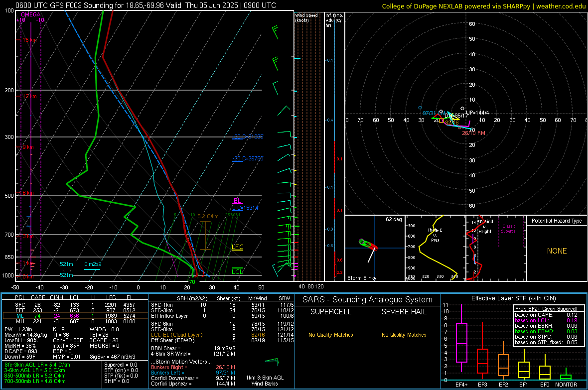Click the magenta EL marker
588x390 pixels.
(237, 201)
